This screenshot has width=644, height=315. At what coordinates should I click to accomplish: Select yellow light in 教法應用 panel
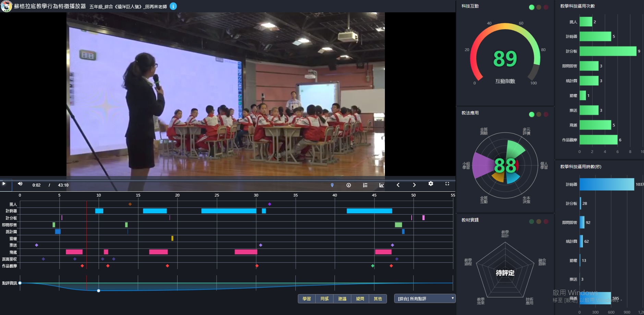[x=539, y=114]
